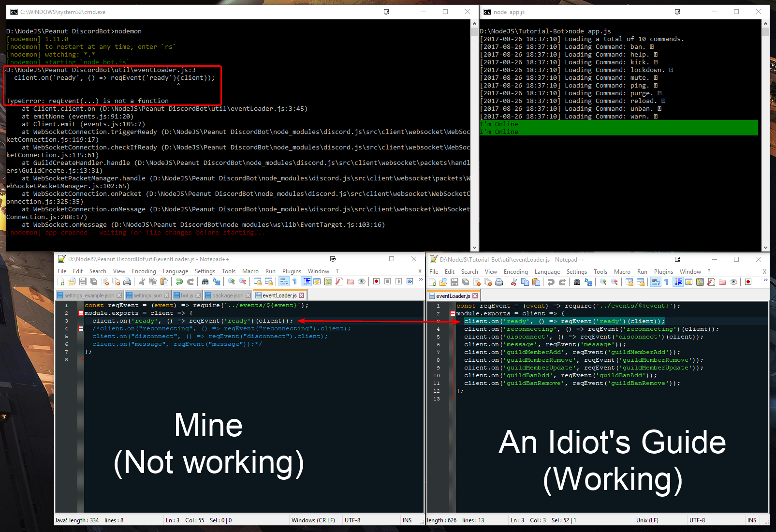Toggle Indent guide in left Notepad++ toolbar
Viewport: 776px width, 532px height.
tap(306, 281)
